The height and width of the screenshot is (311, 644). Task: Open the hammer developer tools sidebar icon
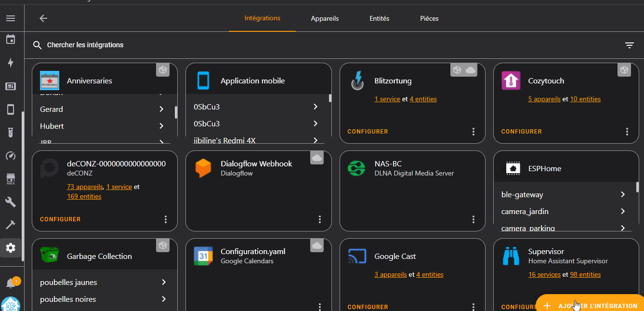point(11,225)
